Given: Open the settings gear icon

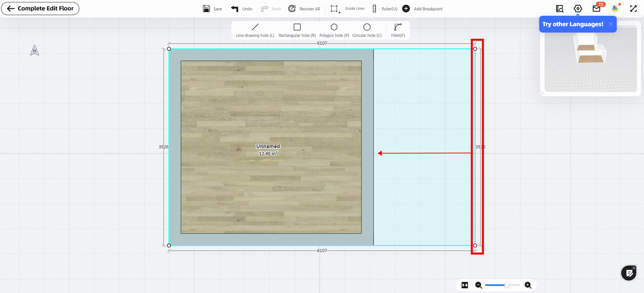Looking at the screenshot, I should [x=578, y=9].
